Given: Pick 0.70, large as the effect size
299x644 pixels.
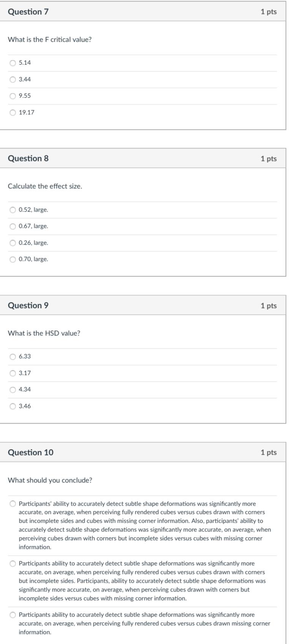Looking at the screenshot, I should [x=13, y=260].
